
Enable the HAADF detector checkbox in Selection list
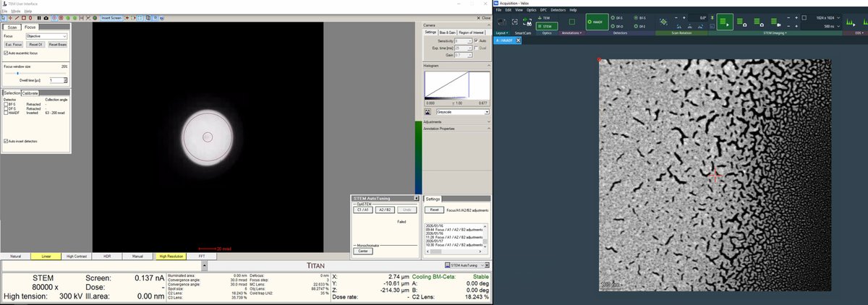point(7,113)
